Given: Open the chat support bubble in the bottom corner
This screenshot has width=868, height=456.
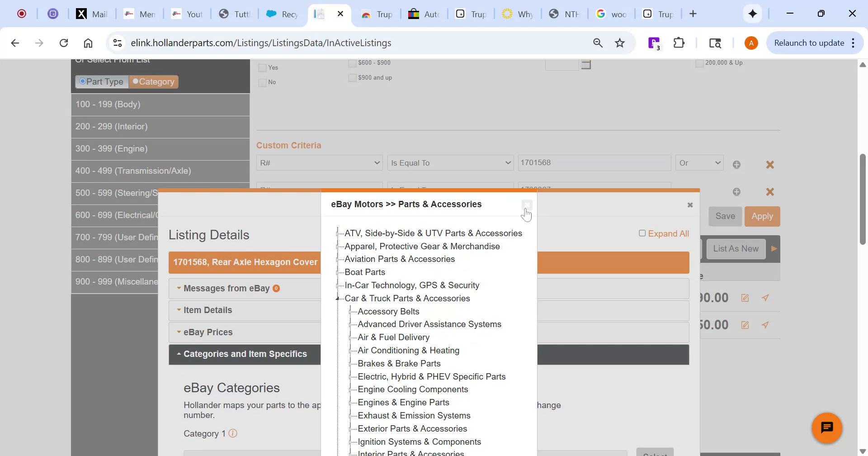Looking at the screenshot, I should 827,427.
